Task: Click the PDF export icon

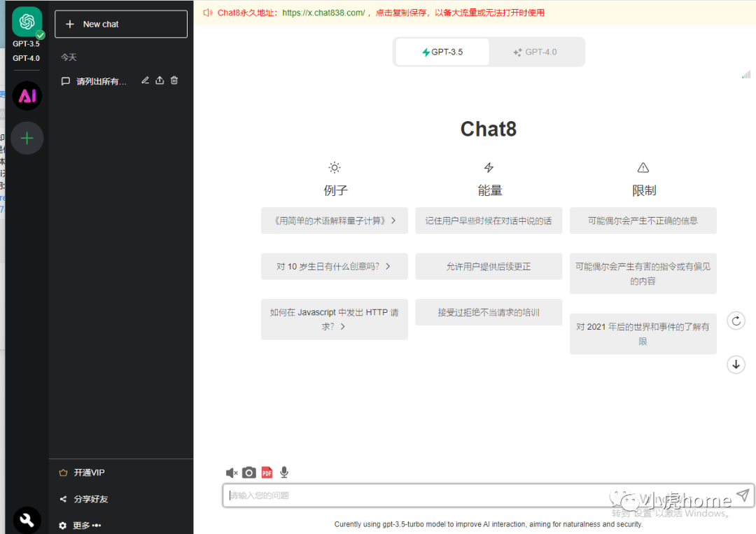Action: [267, 472]
